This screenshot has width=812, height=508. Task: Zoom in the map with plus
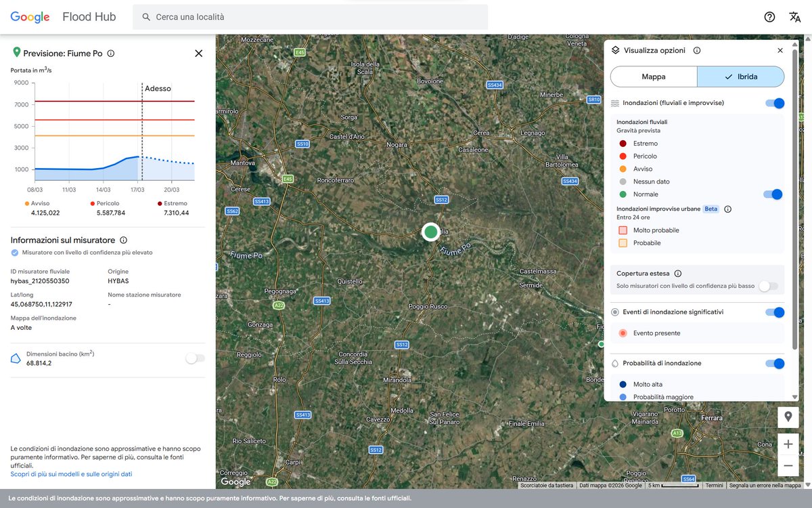pyautogui.click(x=788, y=445)
